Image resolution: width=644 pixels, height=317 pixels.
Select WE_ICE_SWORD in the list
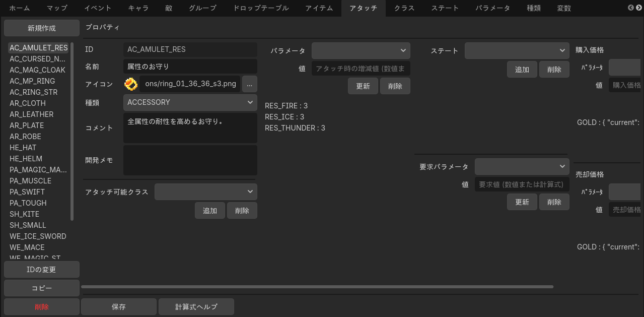(38, 236)
